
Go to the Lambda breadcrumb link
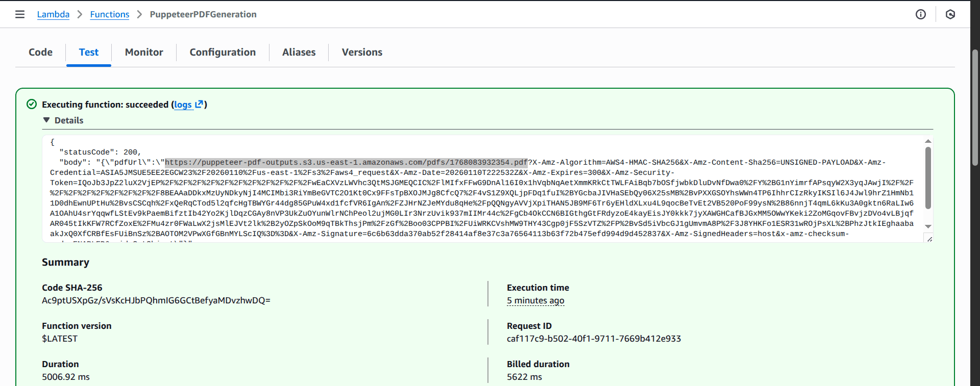pos(53,14)
